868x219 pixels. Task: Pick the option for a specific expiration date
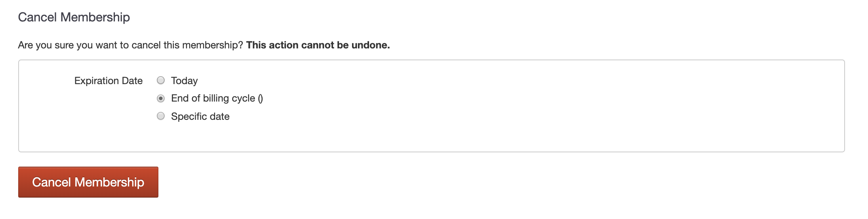(x=161, y=116)
